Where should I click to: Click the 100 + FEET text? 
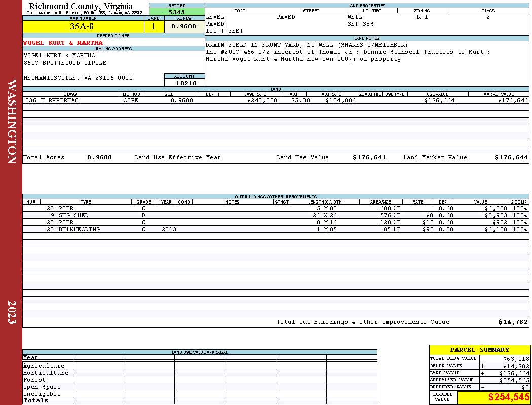224,31
